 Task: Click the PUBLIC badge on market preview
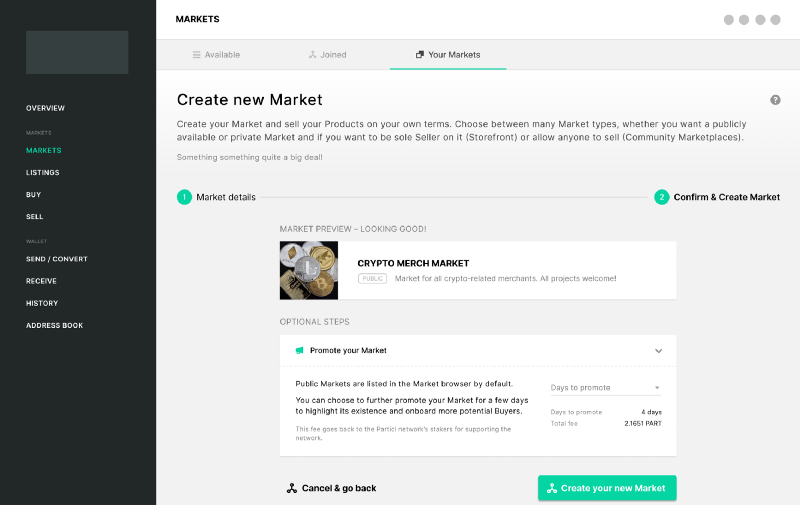372,279
